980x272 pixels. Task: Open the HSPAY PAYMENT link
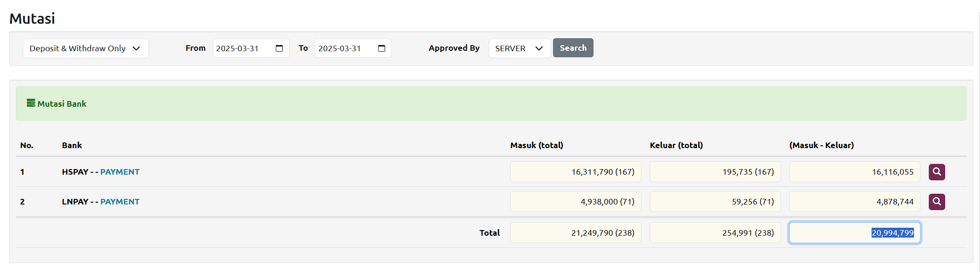point(120,172)
